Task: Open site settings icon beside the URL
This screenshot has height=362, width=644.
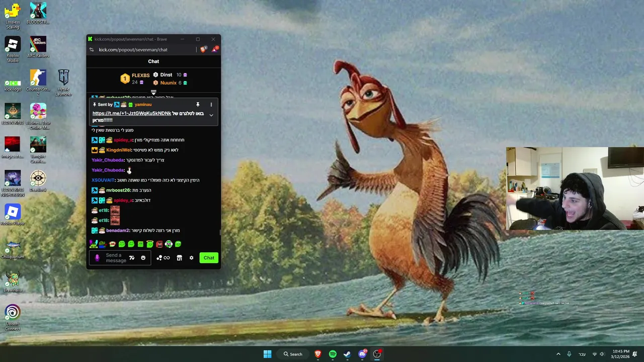Action: [91, 50]
